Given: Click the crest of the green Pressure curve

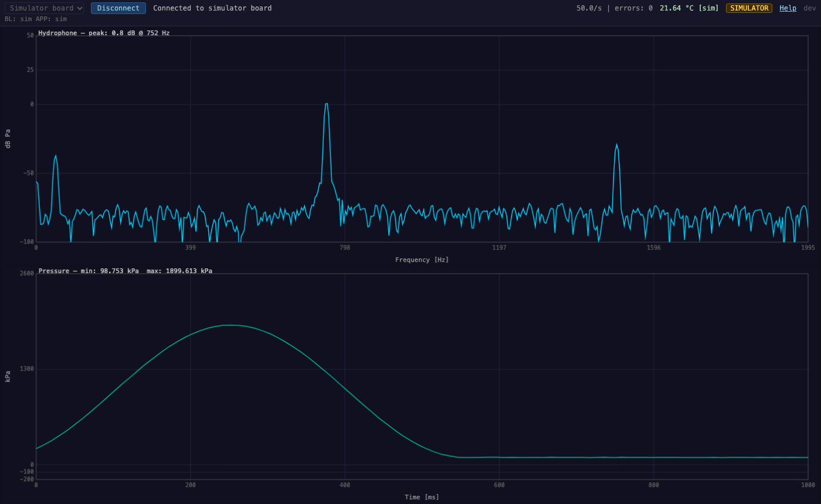Looking at the screenshot, I should click(230, 325).
